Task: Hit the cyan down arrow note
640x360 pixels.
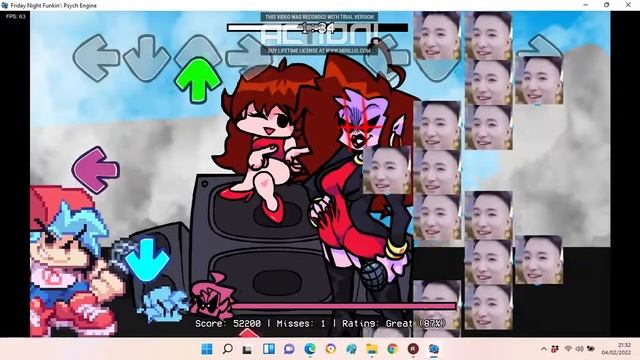Action: click(x=147, y=260)
